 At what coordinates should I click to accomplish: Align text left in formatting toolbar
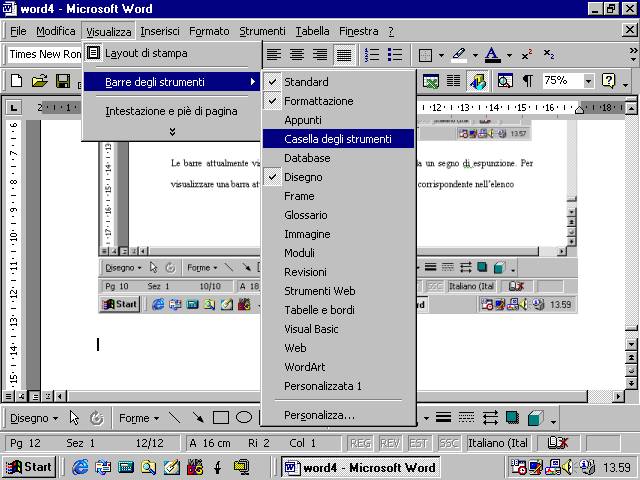(x=274, y=55)
